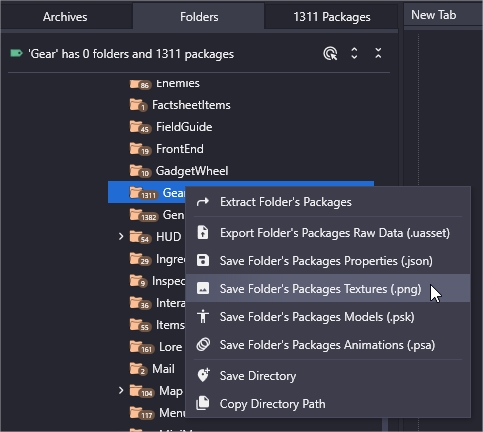Screen dimensions: 483x432
Task: Open the 1311 Packages tab
Action: pyautogui.click(x=332, y=17)
